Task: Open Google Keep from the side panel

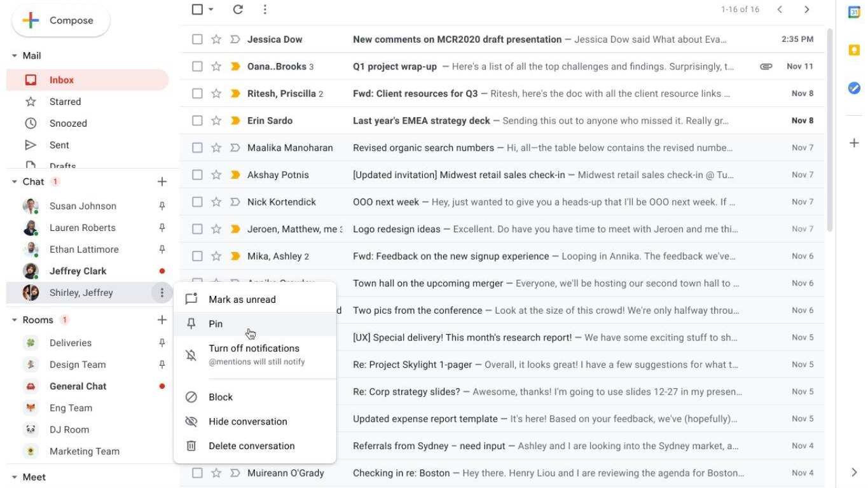Action: pyautogui.click(x=854, y=50)
